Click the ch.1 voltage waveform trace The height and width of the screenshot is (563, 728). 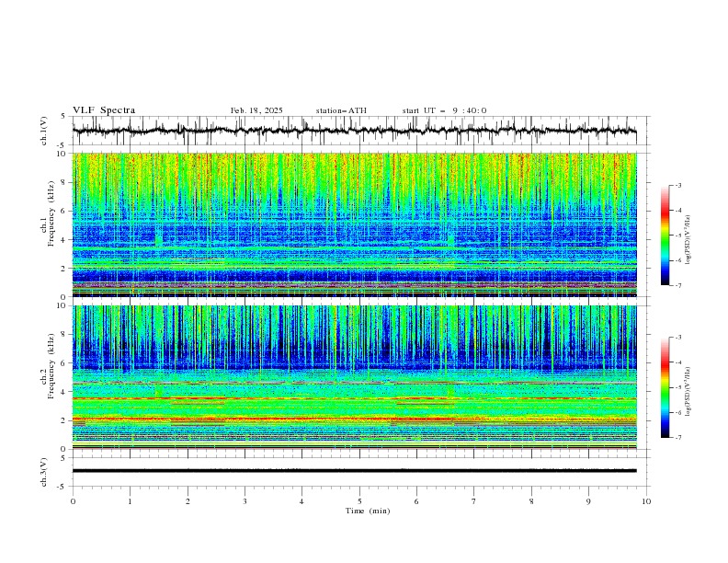point(354,131)
